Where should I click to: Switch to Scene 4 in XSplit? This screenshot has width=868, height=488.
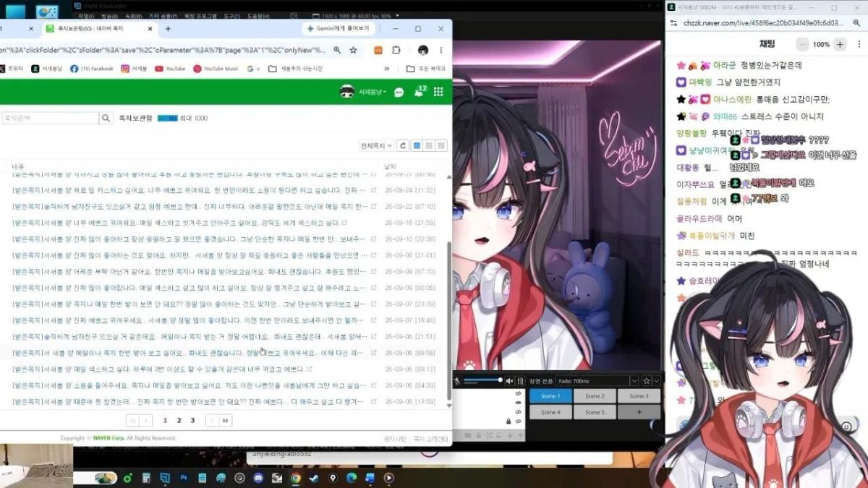click(550, 412)
